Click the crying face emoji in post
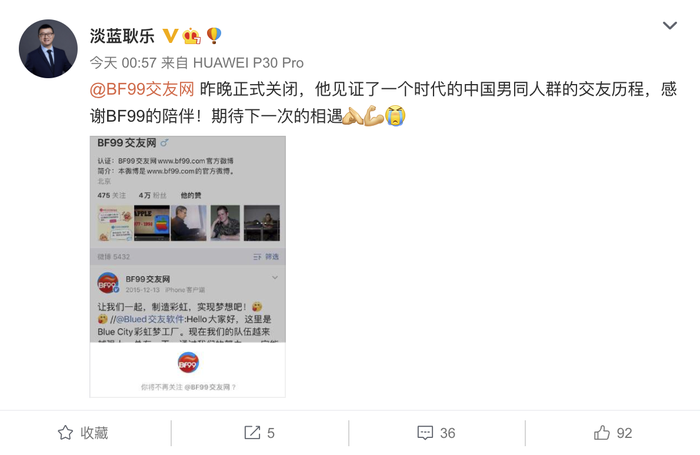Screen dimensions: 700x455 tap(396, 116)
